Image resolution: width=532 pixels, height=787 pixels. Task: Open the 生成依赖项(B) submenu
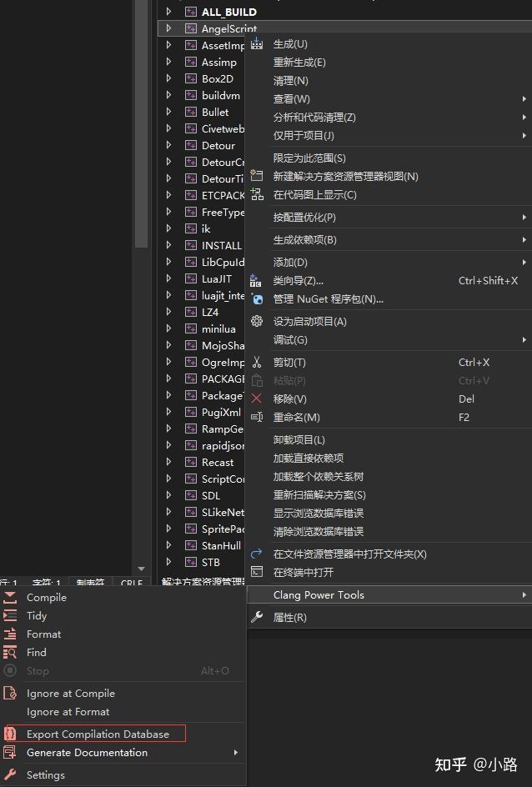point(389,240)
